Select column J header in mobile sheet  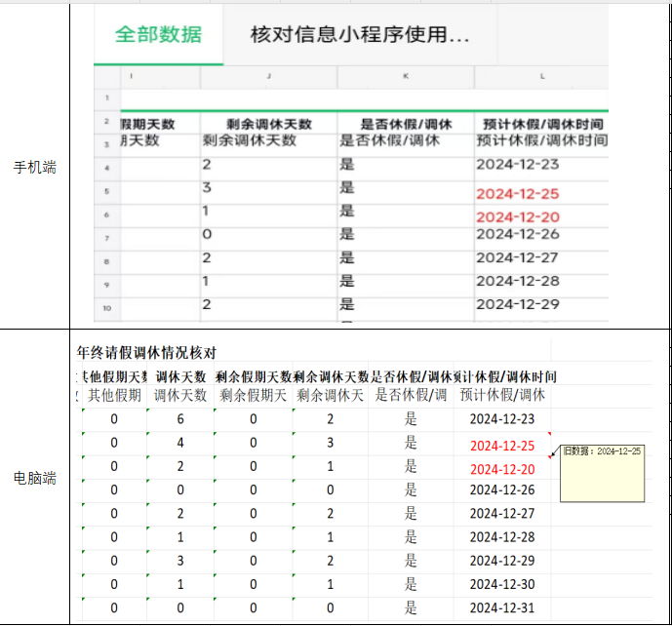(269, 76)
